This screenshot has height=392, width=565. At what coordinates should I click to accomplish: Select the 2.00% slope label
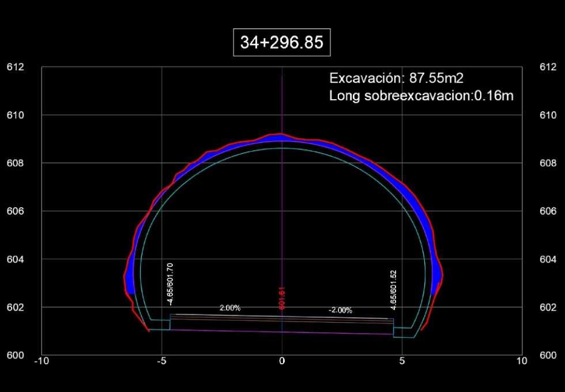(230, 308)
